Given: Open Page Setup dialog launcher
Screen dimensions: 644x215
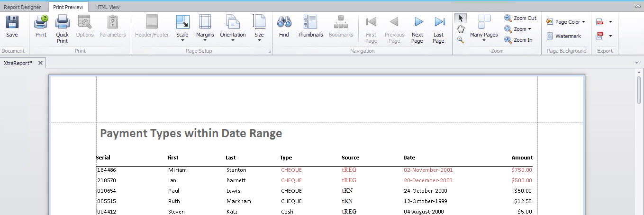Looking at the screenshot, I should point(269,52).
